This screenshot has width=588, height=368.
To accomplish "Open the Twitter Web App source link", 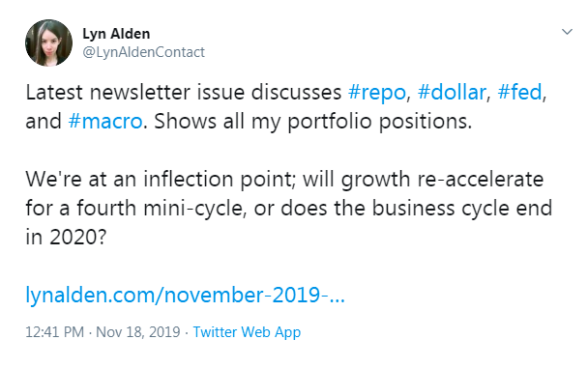I will point(247,332).
